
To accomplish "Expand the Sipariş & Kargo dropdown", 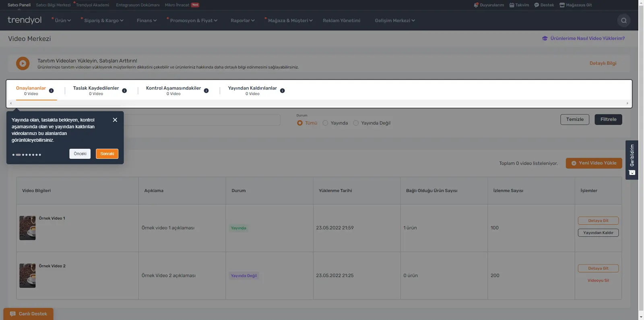I will tap(104, 21).
